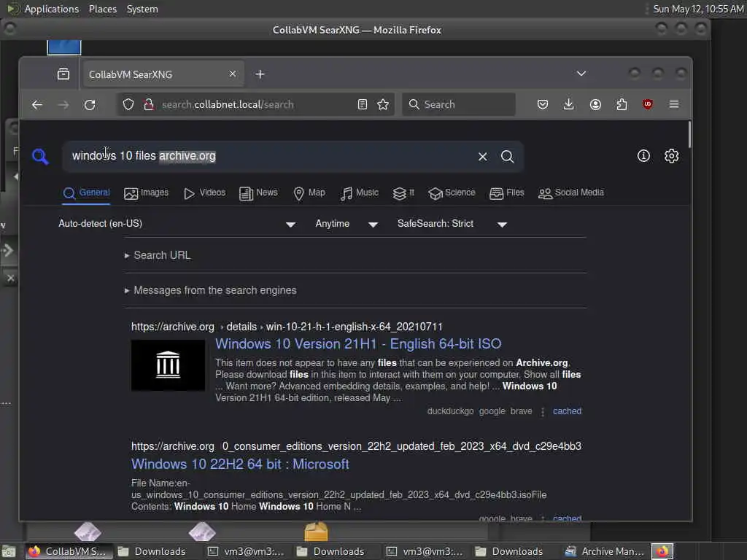The width and height of the screenshot is (747, 560).
Task: Switch to the Science category
Action: click(x=452, y=192)
